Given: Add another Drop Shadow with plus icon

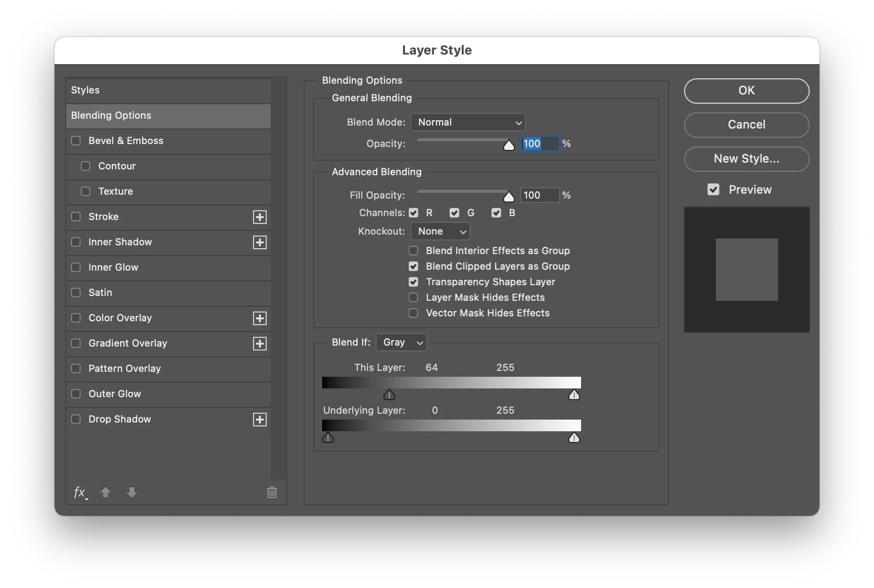Looking at the screenshot, I should click(x=260, y=420).
